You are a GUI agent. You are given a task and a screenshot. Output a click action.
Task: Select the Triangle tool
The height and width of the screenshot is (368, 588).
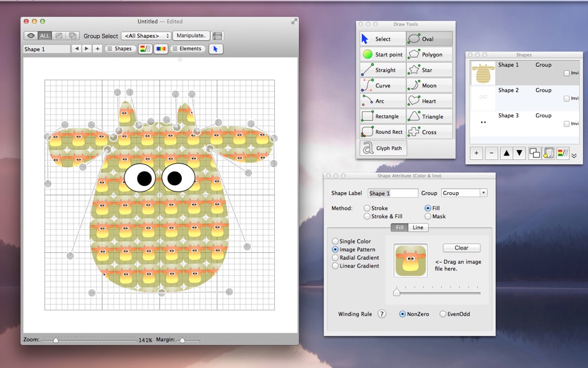click(430, 116)
